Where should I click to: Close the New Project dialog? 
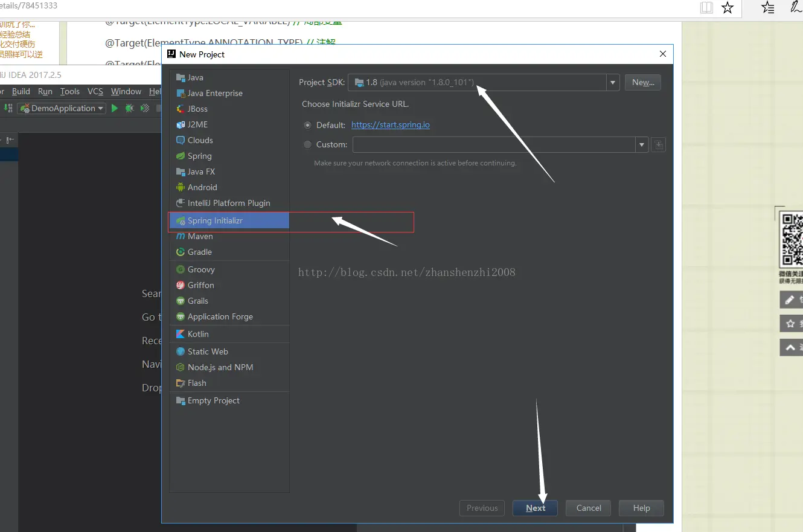point(663,54)
